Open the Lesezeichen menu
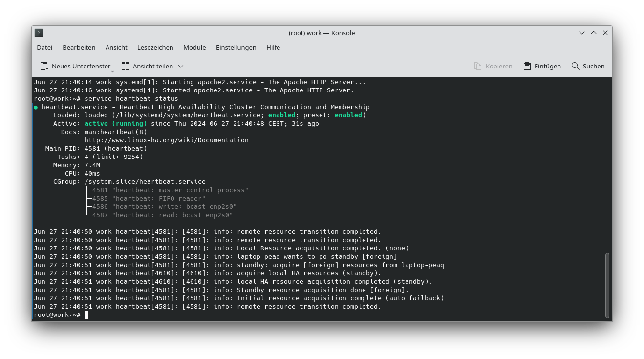This screenshot has height=359, width=644. click(154, 47)
